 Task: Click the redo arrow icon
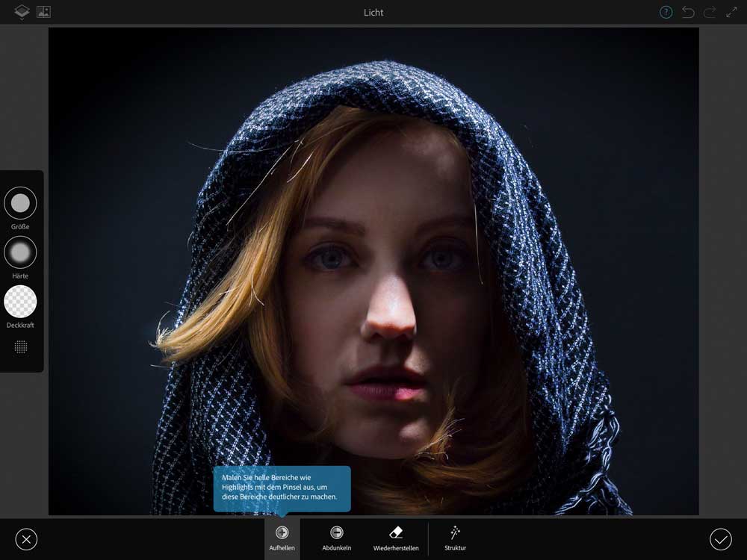[710, 12]
